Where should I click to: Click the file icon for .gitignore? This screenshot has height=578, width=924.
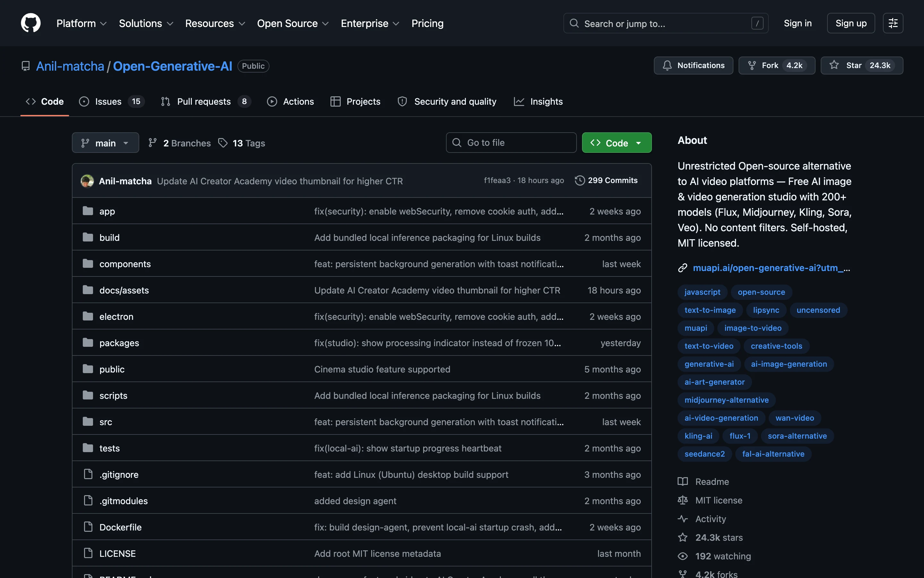pyautogui.click(x=88, y=474)
